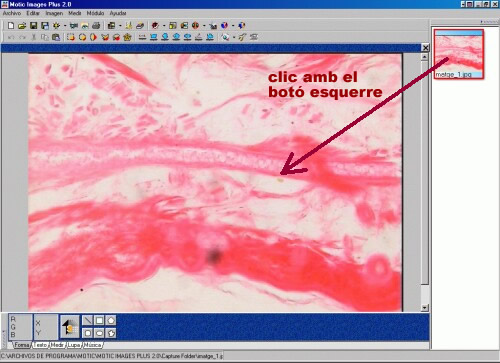Click the New document icon

pyautogui.click(x=11, y=25)
